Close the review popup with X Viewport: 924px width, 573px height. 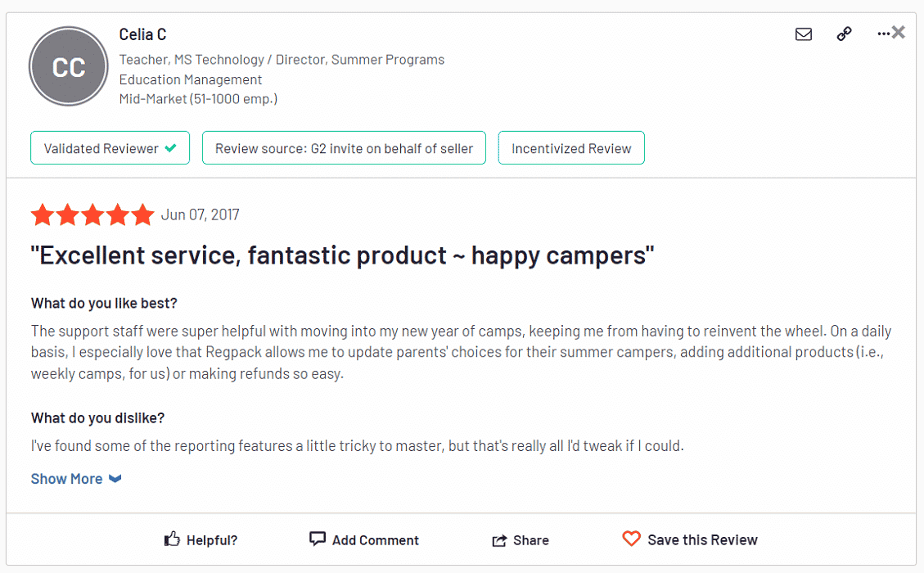[x=899, y=33]
